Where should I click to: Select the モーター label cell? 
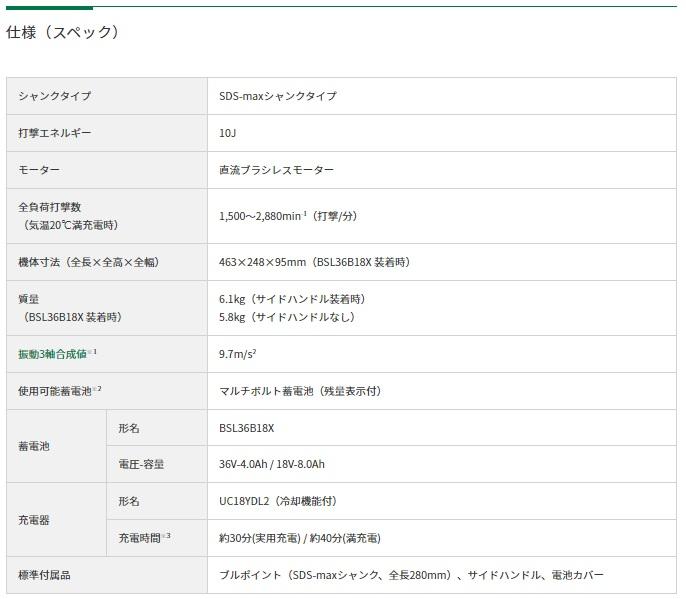(x=107, y=170)
